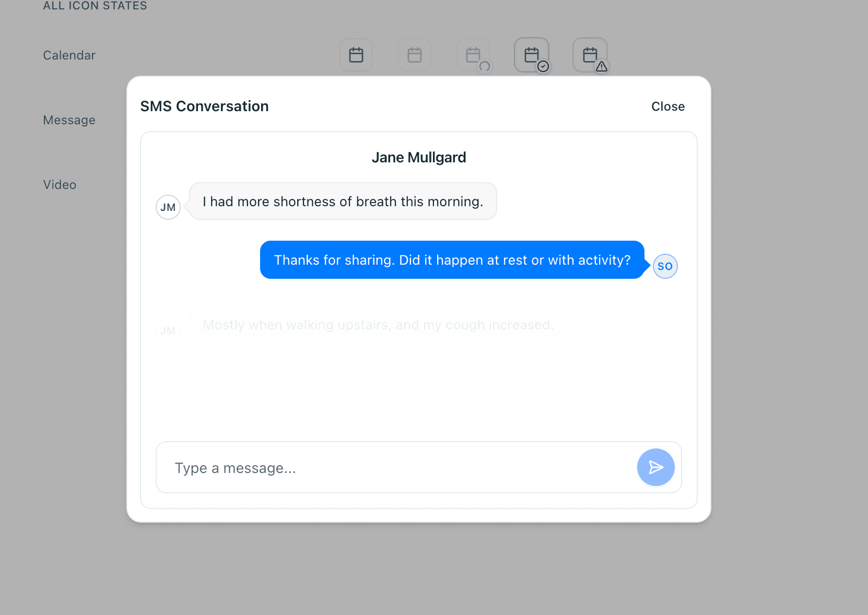The width and height of the screenshot is (868, 615).
Task: Click the Calendar row label
Action: (x=69, y=55)
